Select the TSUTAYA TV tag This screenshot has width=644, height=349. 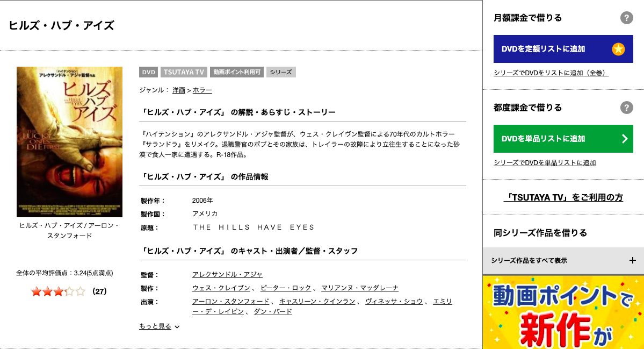(184, 72)
